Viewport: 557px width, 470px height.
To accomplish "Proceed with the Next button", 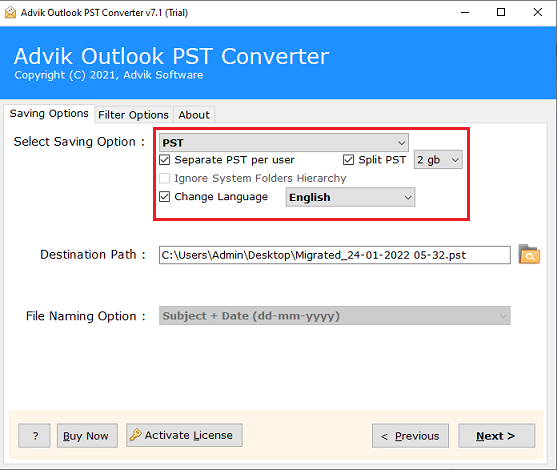I will tap(497, 436).
